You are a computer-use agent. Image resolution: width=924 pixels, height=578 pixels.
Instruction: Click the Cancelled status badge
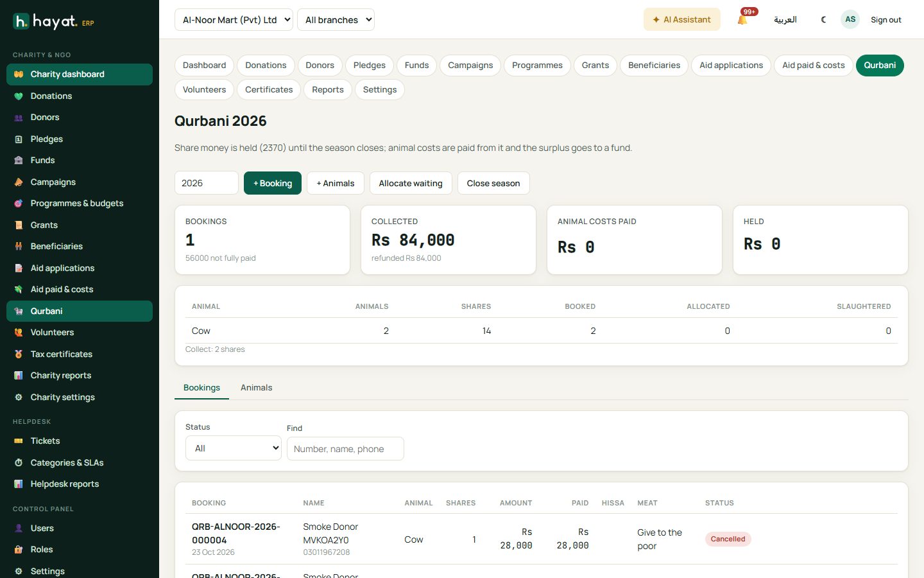(728, 539)
